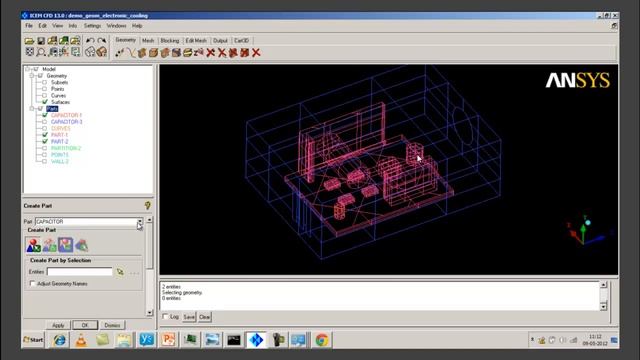Image resolution: width=640 pixels, height=360 pixels.
Task: Click the Transform Geometry icon
Action: [x=188, y=53]
